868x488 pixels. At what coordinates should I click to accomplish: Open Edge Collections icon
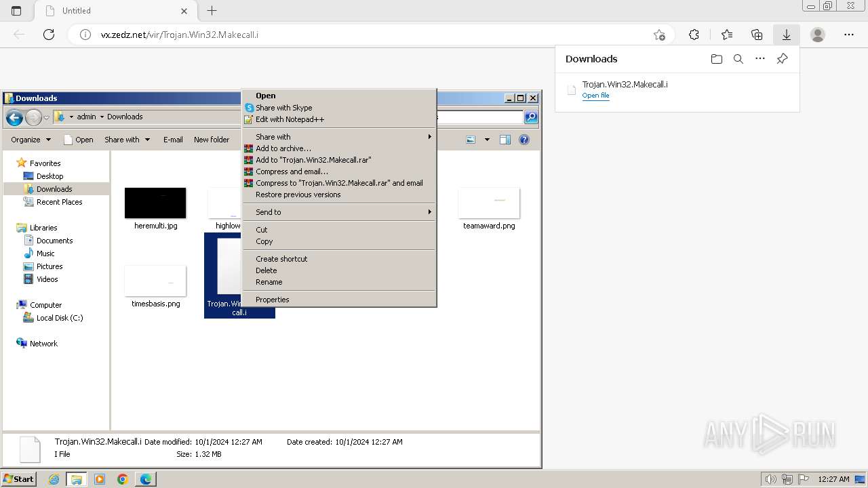coord(757,35)
